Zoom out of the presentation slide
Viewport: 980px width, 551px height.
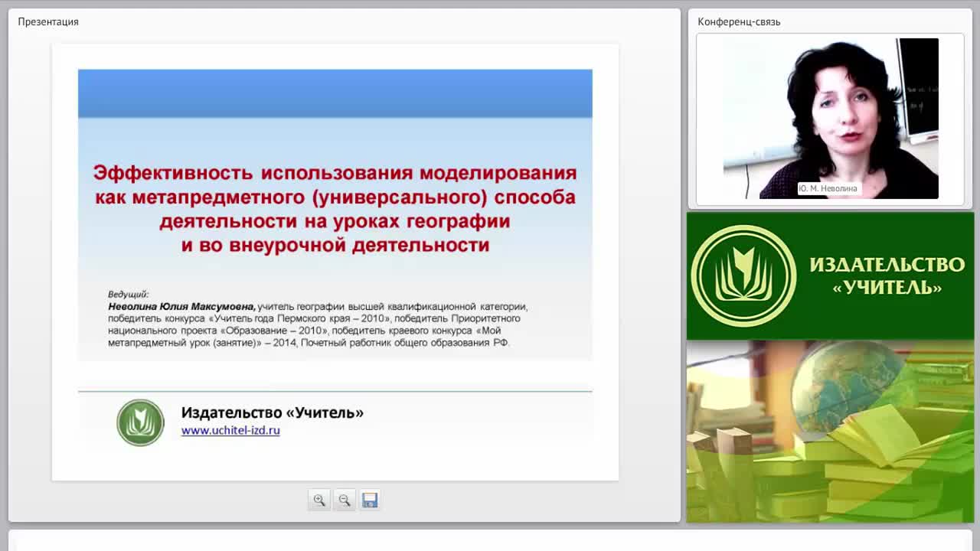(x=345, y=500)
